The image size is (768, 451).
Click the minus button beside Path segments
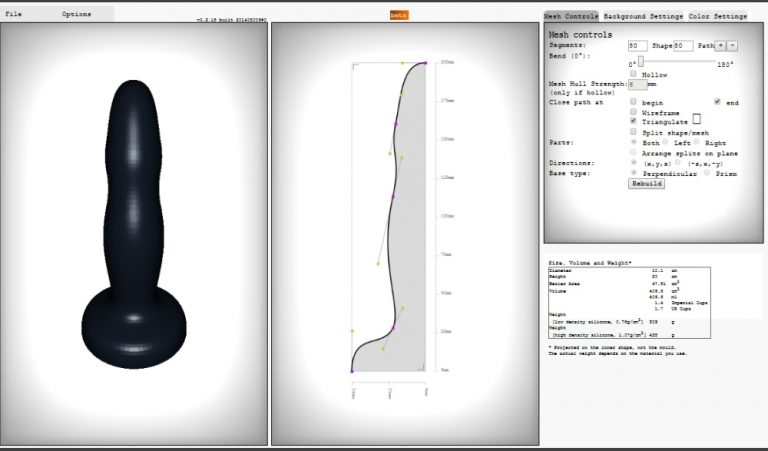[x=732, y=46]
